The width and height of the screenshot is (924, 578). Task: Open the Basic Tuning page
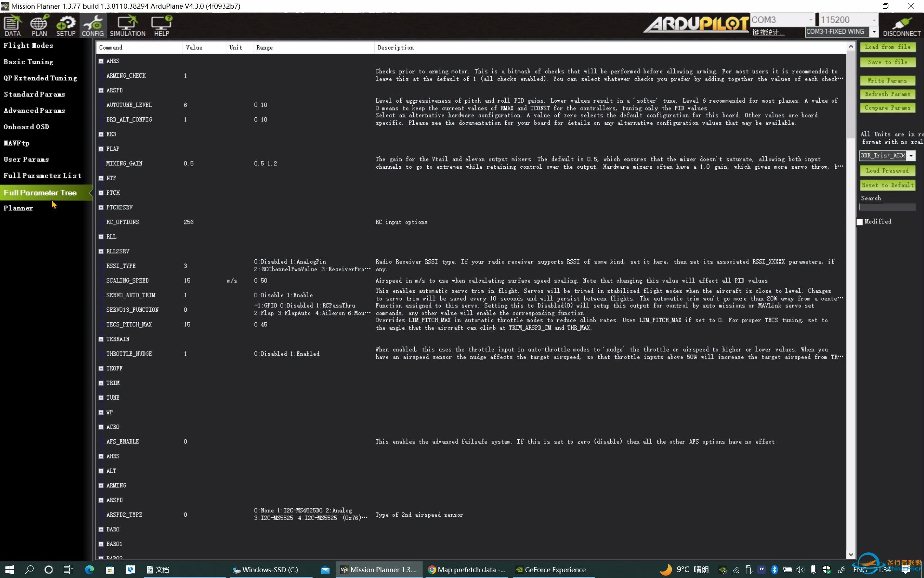(x=28, y=62)
